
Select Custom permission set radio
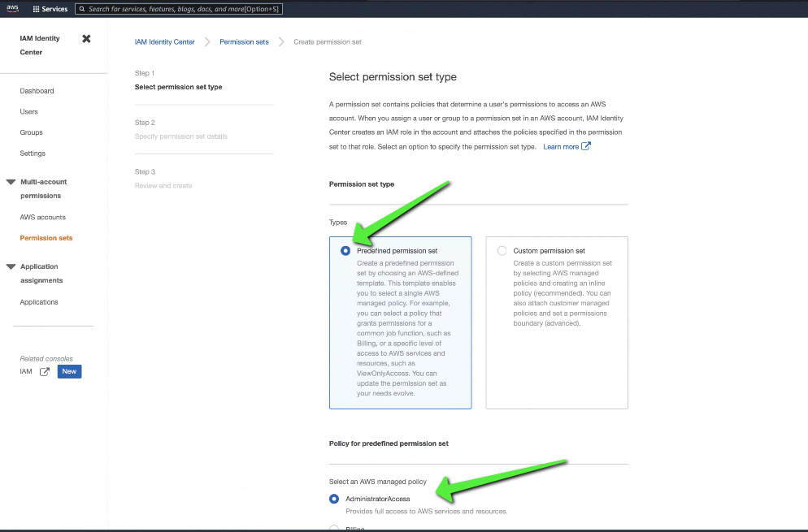(502, 251)
